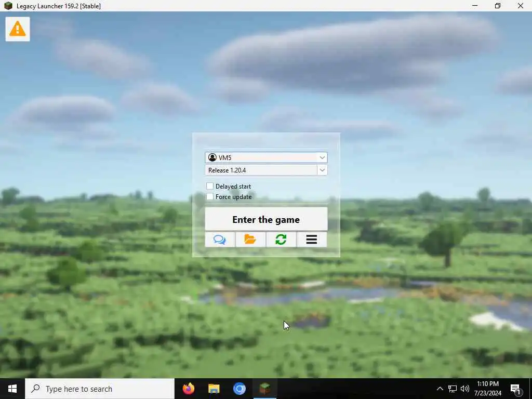Refresh versions with green arrows icon
Screen dimensions: 532x399
[281, 240]
